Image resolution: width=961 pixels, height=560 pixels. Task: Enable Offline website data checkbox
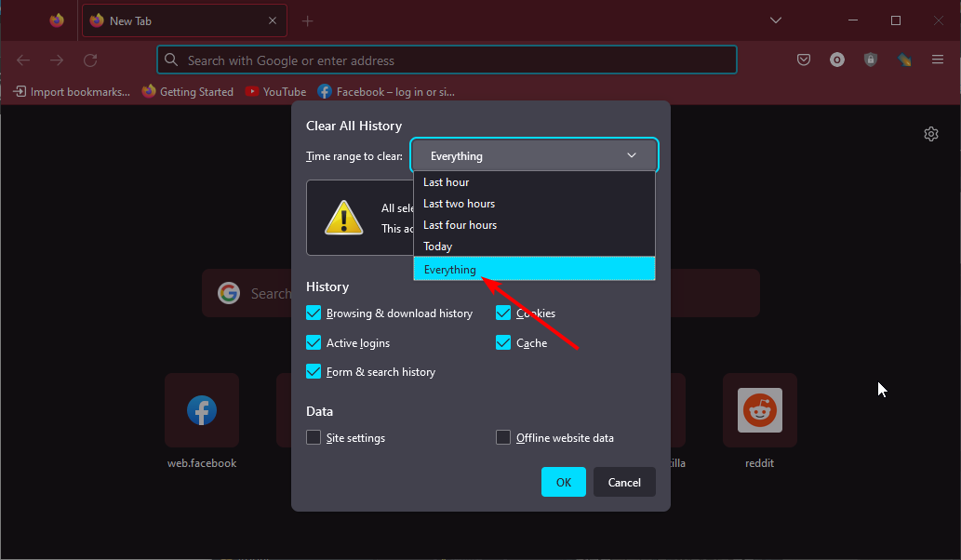(503, 437)
